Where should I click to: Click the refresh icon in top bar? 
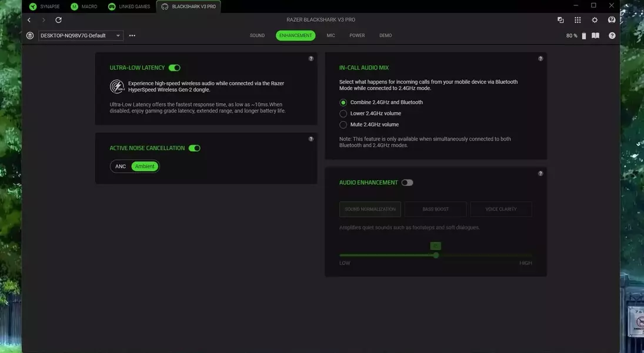coord(58,20)
